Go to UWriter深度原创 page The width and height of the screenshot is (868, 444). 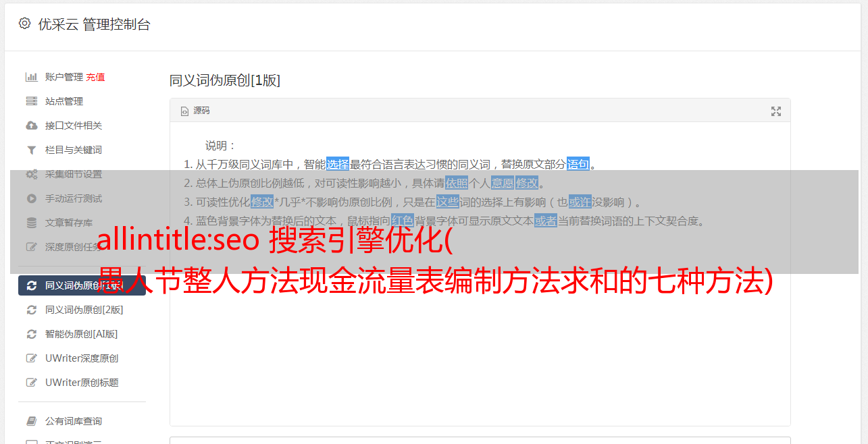coord(82,358)
